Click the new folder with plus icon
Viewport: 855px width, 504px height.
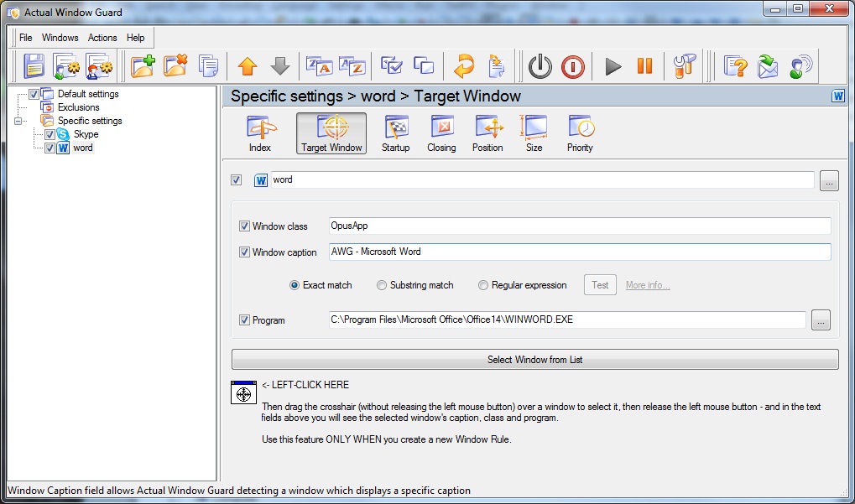[x=143, y=66]
